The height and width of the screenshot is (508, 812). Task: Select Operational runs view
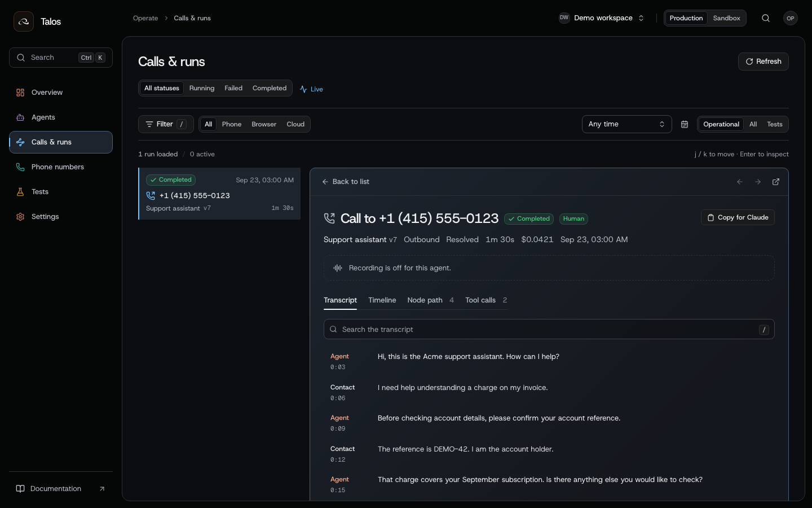[x=721, y=124]
